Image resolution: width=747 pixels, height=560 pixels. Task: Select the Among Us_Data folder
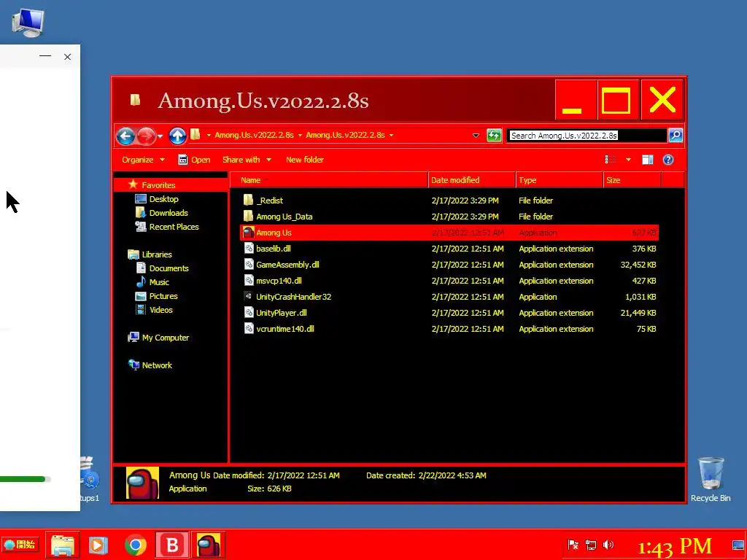click(449, 217)
